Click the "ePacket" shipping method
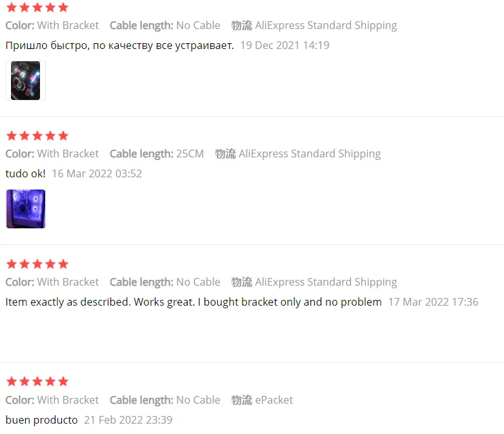The image size is (504, 434). coord(274,400)
